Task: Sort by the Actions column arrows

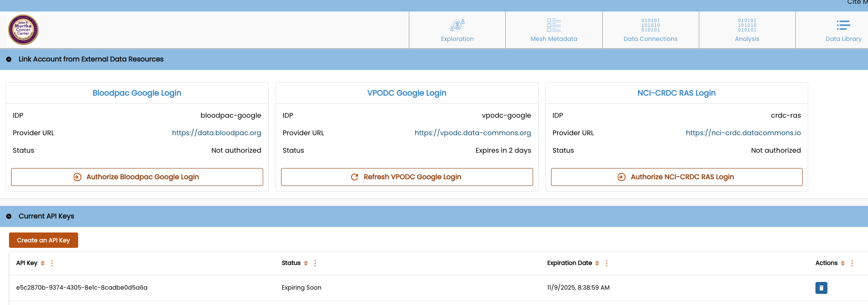Action: pos(843,263)
